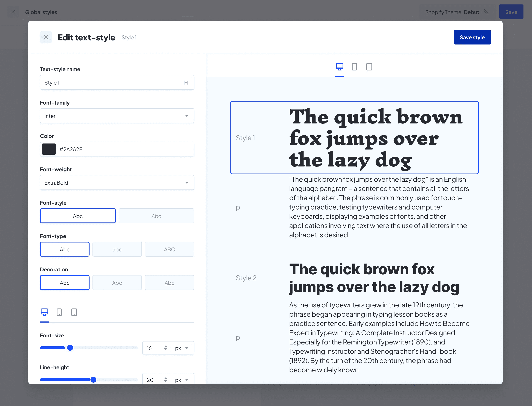This screenshot has height=406, width=532.
Task: Select uppercase ABC Font-type option
Action: pos(169,249)
